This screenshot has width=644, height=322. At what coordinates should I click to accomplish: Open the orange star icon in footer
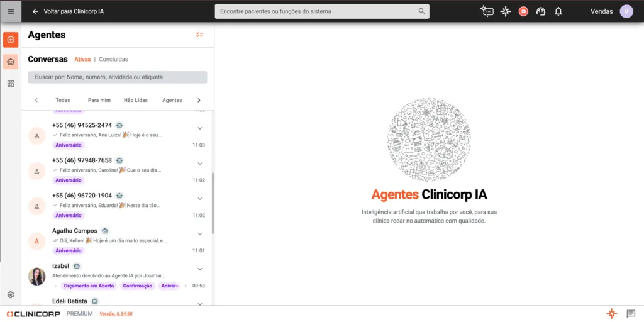[x=611, y=314]
